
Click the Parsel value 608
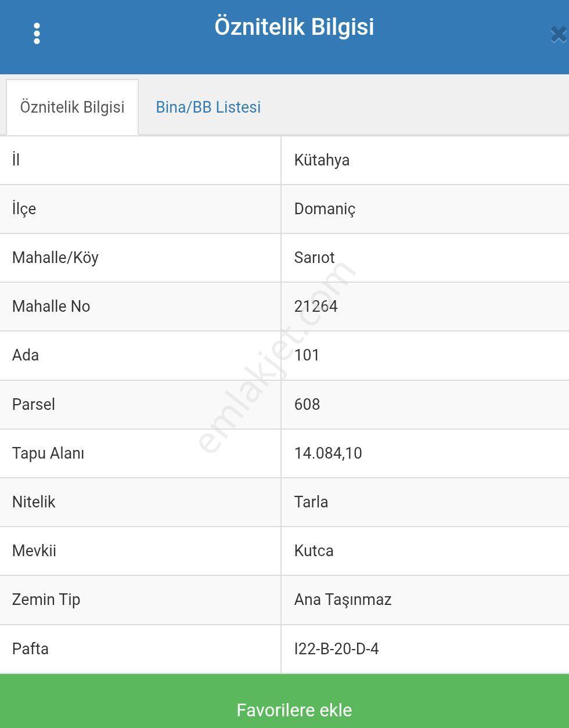tap(307, 405)
